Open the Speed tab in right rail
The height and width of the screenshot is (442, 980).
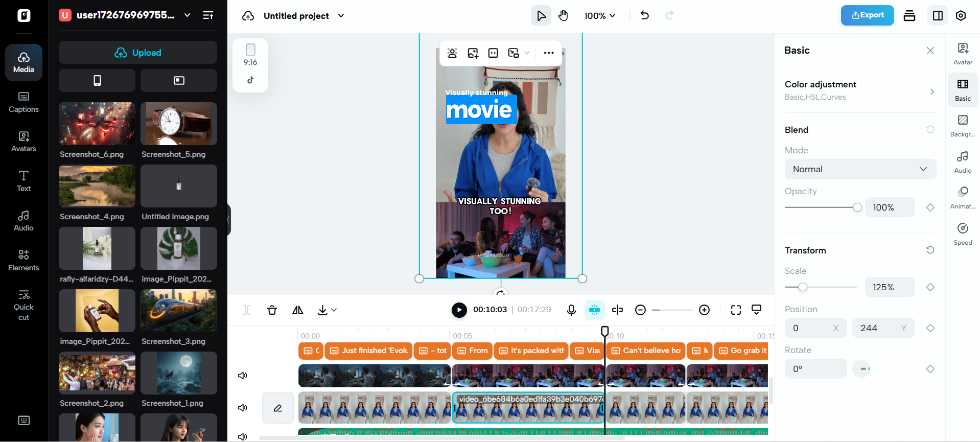click(963, 234)
